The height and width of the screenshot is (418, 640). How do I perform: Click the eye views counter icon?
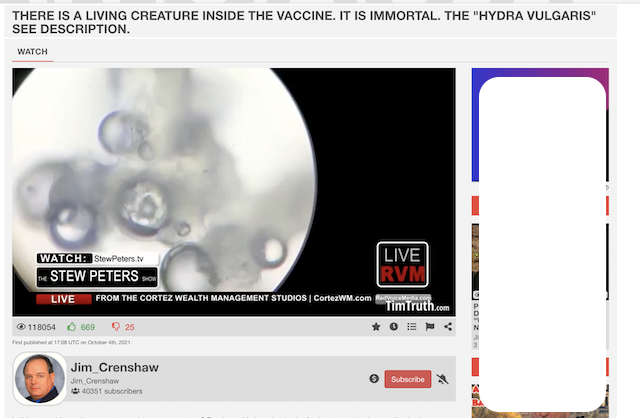[x=21, y=327]
